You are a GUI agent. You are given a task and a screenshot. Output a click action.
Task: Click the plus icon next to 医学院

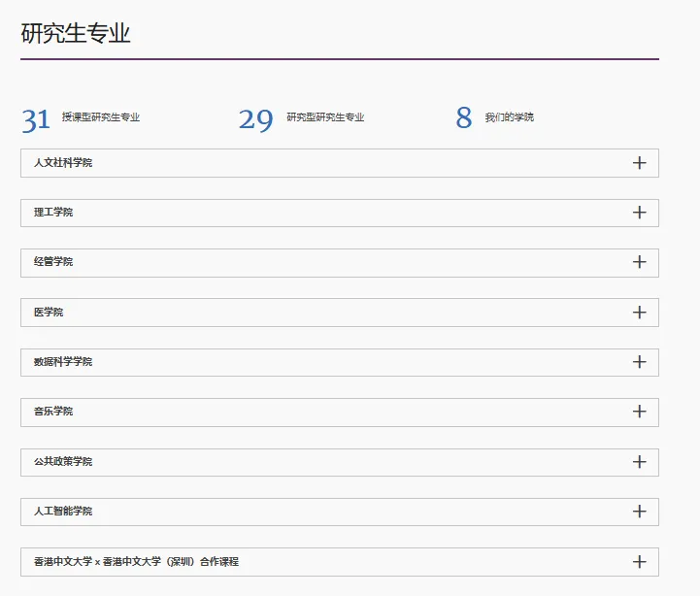click(639, 313)
